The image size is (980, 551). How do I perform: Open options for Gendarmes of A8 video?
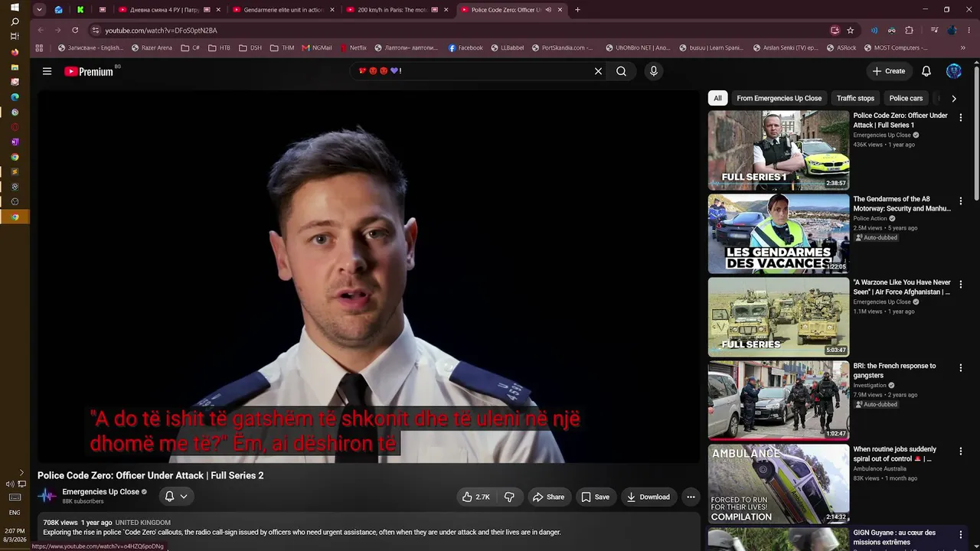961,201
